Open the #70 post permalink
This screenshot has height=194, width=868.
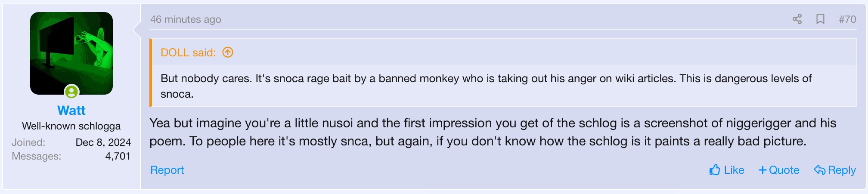(x=847, y=19)
